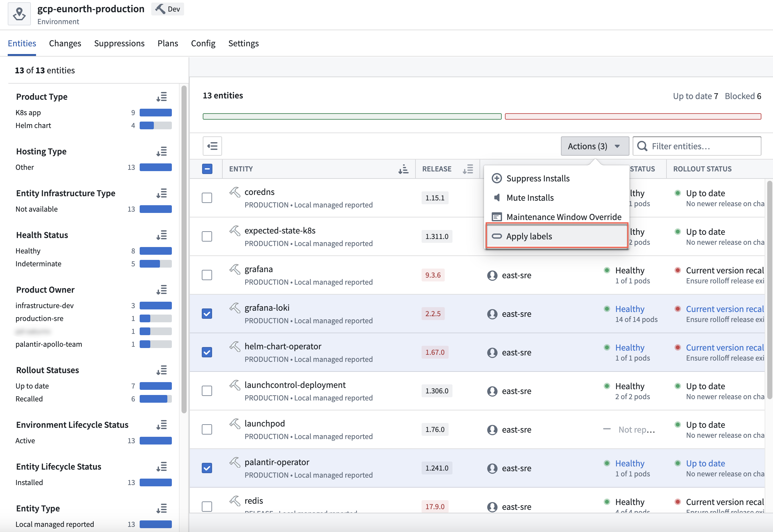773x532 pixels.
Task: Switch to the Changes tab
Action: [x=65, y=43]
